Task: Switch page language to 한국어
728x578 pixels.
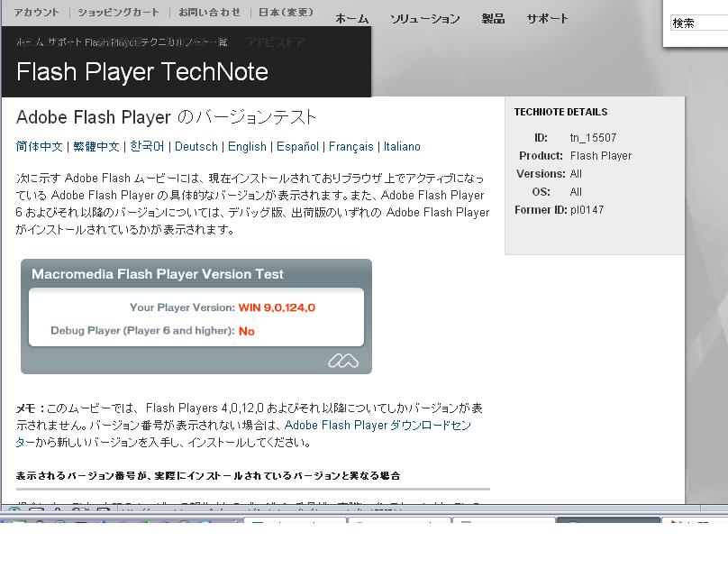Action: 147,147
